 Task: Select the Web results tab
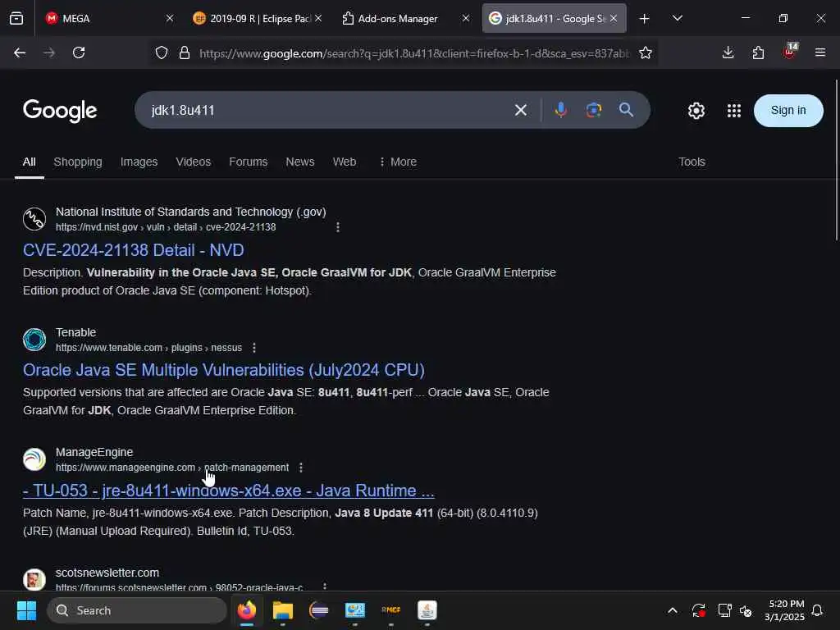tap(345, 162)
